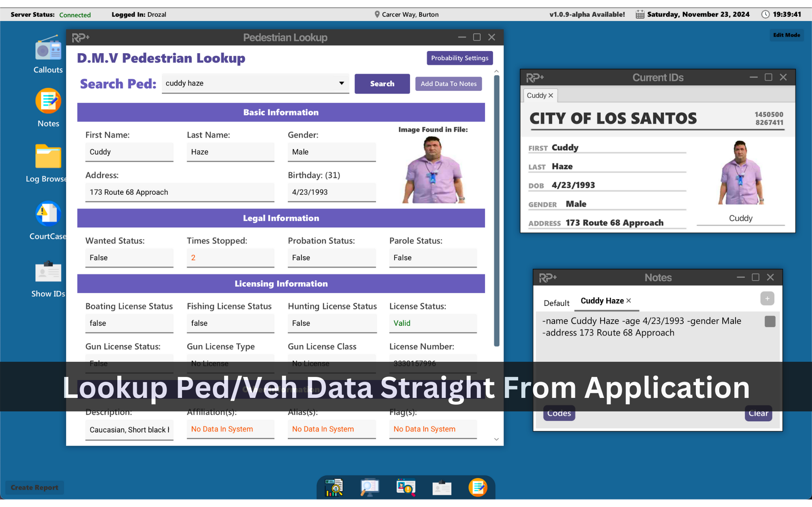The width and height of the screenshot is (812, 507).
Task: Click the person-alert lookup icon in dock
Action: click(x=406, y=487)
